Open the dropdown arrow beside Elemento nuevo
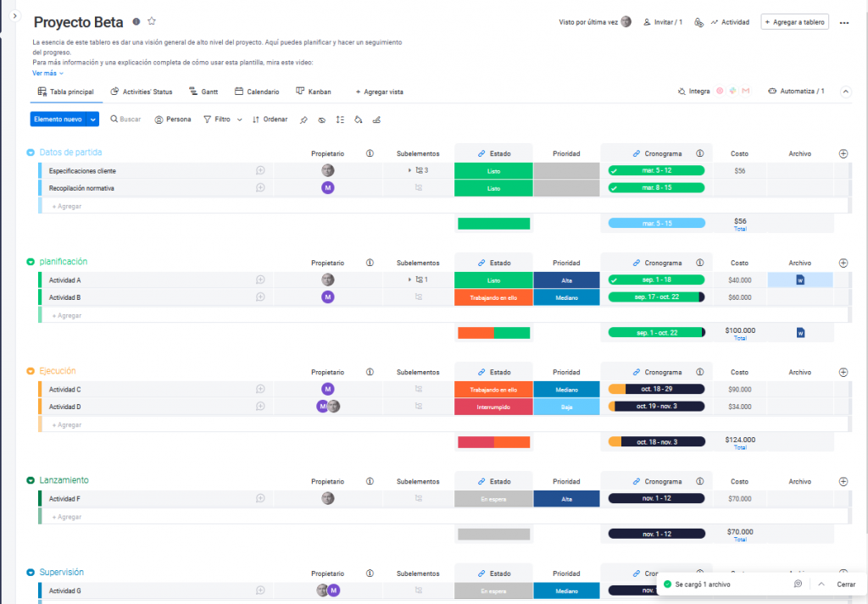 click(x=93, y=119)
